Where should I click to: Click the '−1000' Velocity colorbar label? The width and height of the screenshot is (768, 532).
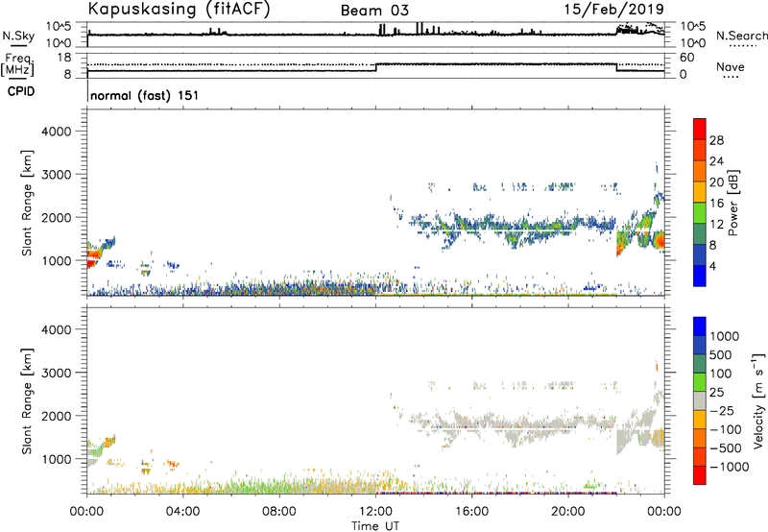click(729, 467)
